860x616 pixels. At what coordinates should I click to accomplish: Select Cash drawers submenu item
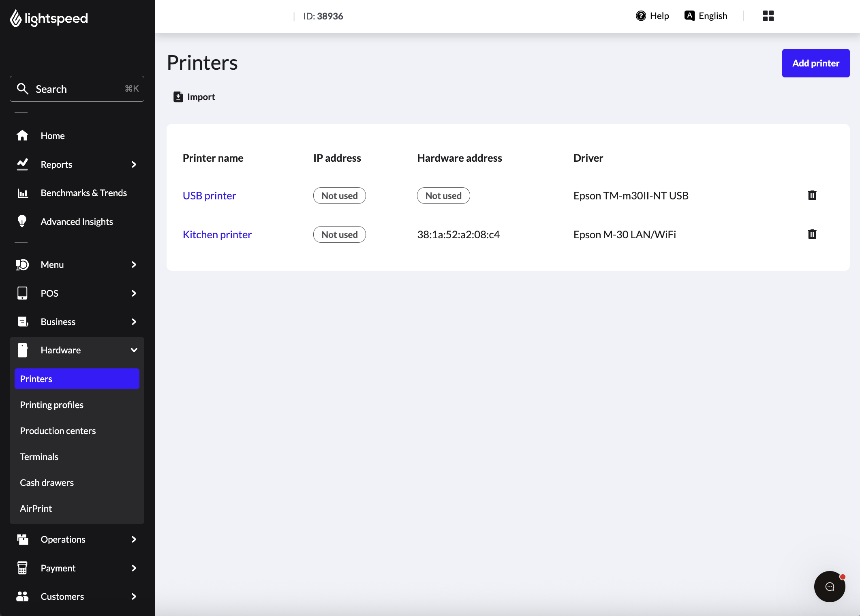[47, 483]
